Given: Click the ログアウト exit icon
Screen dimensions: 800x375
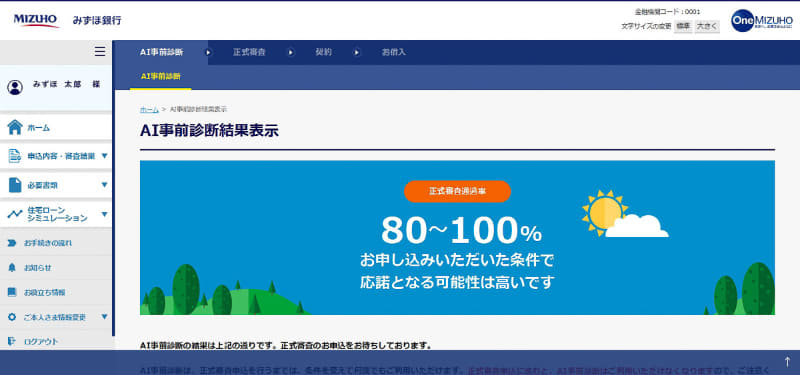Looking at the screenshot, I should pyautogui.click(x=12, y=341).
